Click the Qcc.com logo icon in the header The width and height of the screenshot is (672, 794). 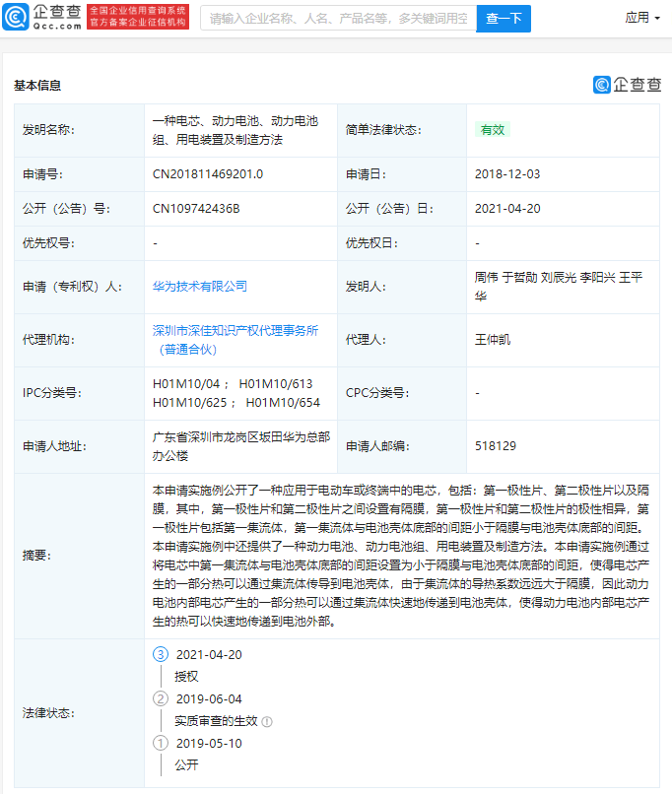point(16,17)
